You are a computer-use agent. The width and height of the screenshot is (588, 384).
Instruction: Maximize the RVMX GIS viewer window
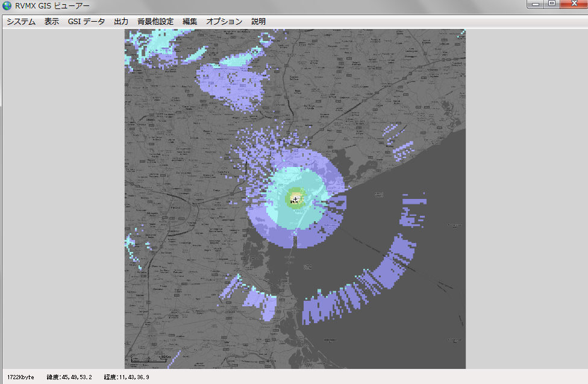click(552, 4)
